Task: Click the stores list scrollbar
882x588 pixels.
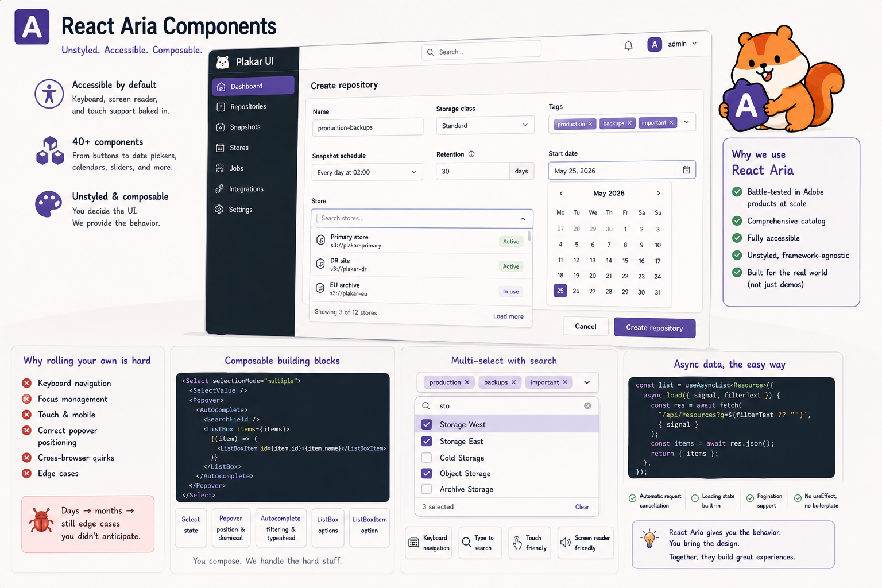Action: point(529,236)
